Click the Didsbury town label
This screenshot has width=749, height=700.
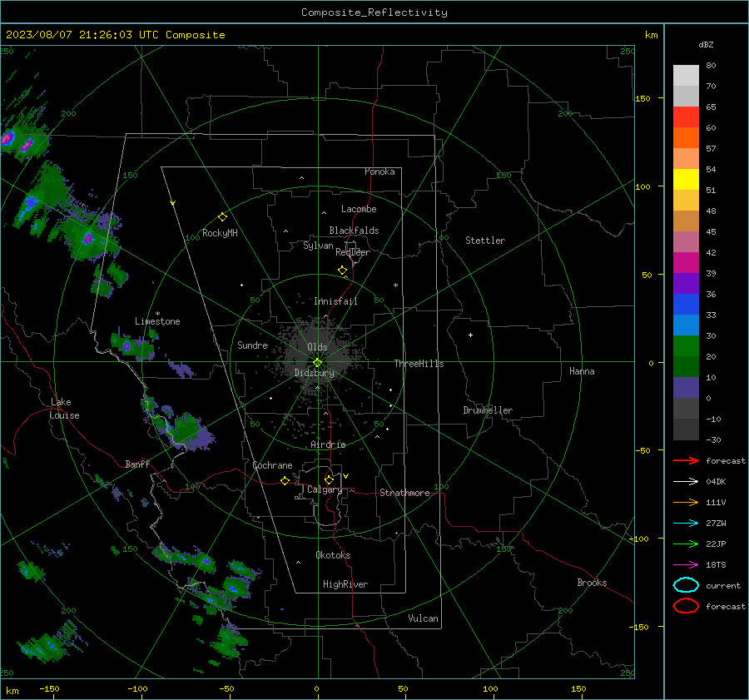click(314, 373)
